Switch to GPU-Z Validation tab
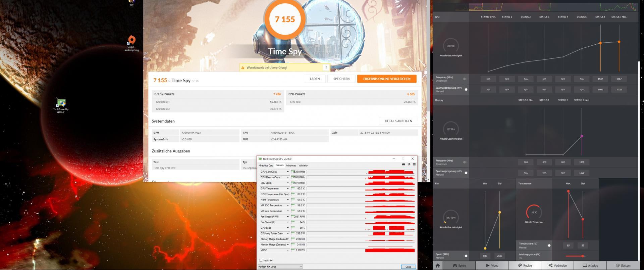Screen dimensions: 644x270 click(x=303, y=166)
